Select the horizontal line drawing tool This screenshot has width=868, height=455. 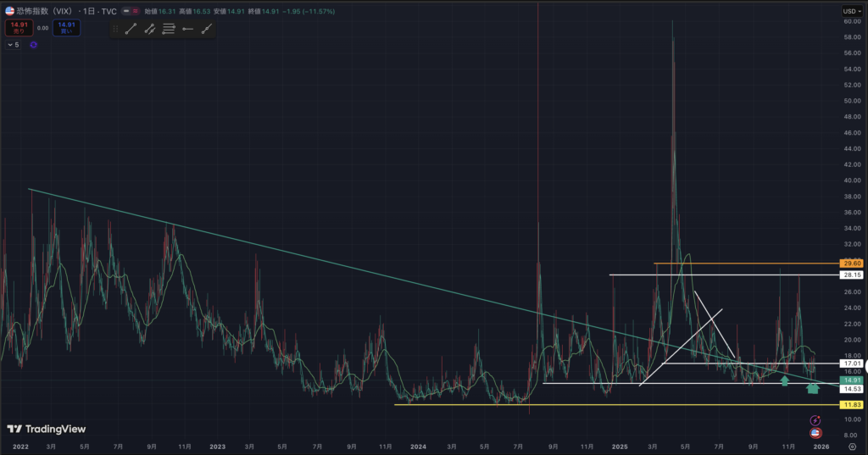[187, 29]
